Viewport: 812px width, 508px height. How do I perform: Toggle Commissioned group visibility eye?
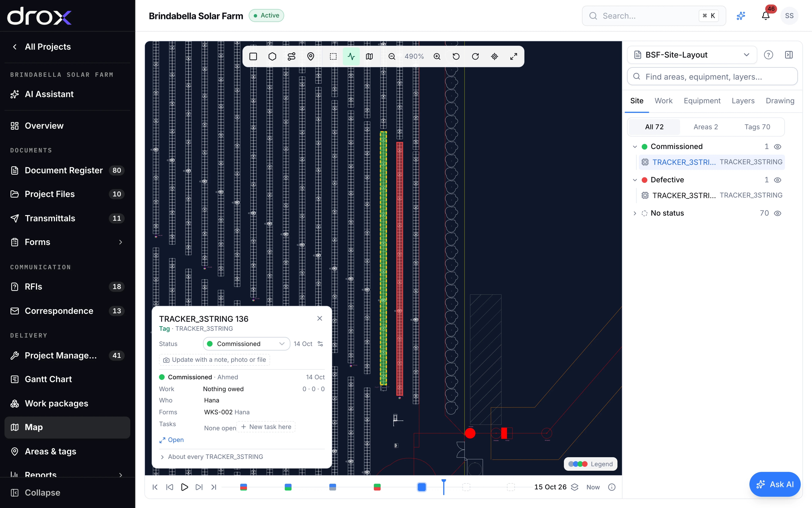coord(778,147)
